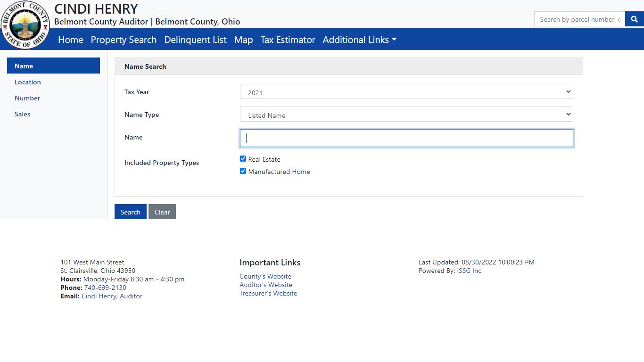Click the CINDI HENRY header title
644x362 pixels.
click(96, 9)
